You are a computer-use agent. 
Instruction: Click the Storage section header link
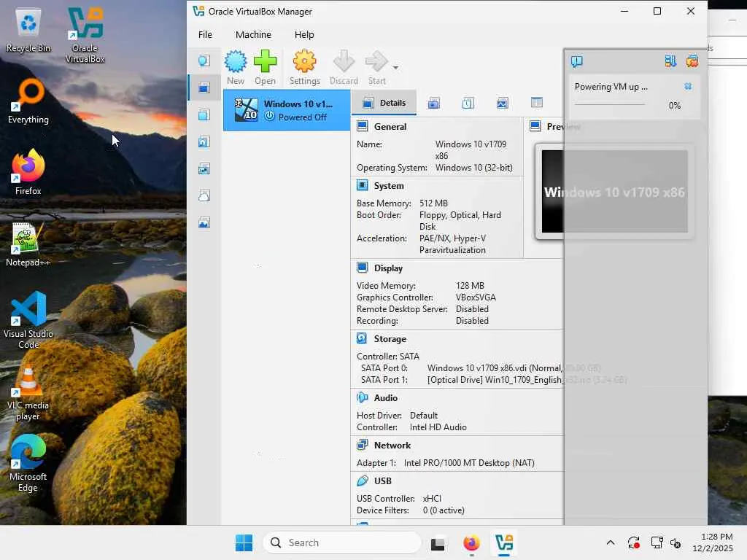[x=390, y=339]
